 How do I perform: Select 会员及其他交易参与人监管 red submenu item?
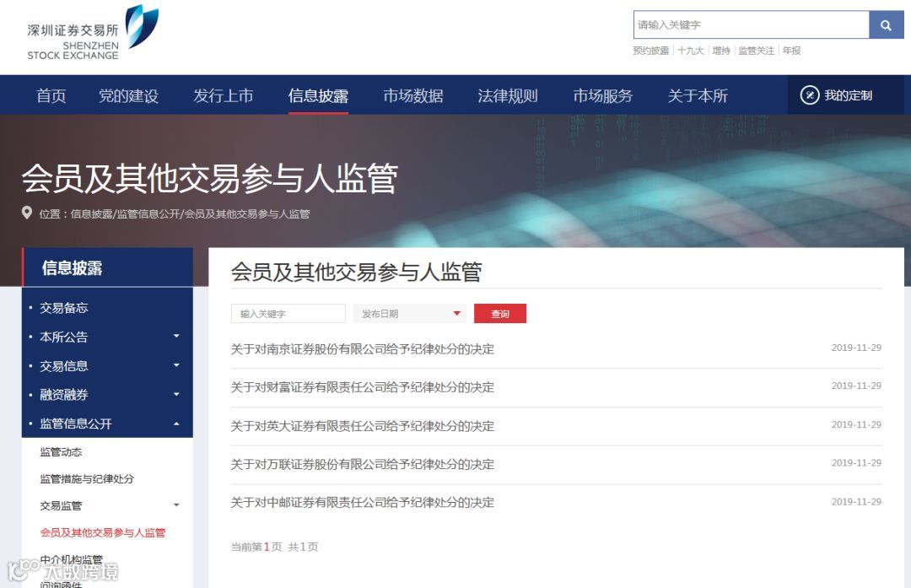[103, 532]
